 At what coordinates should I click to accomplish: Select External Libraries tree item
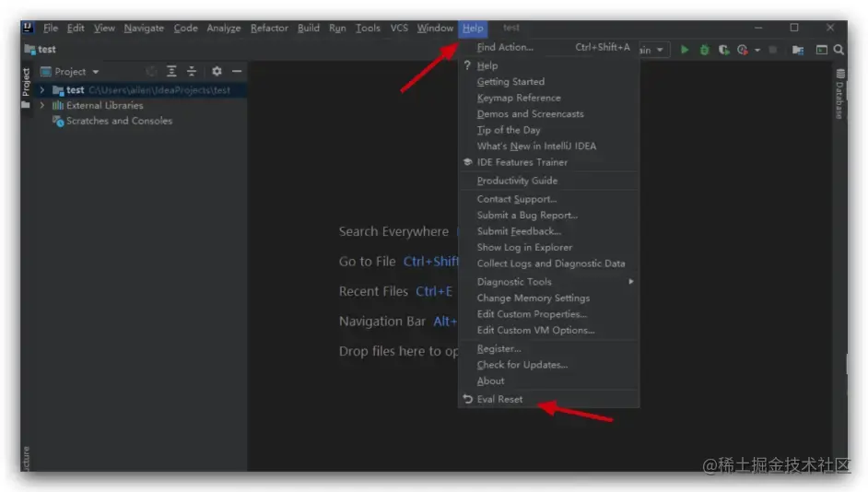click(98, 105)
